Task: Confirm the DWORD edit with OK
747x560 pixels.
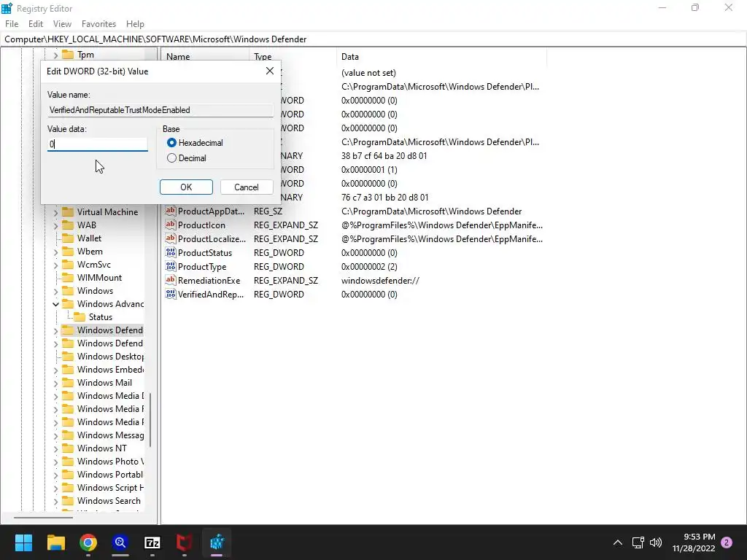Action: click(186, 187)
